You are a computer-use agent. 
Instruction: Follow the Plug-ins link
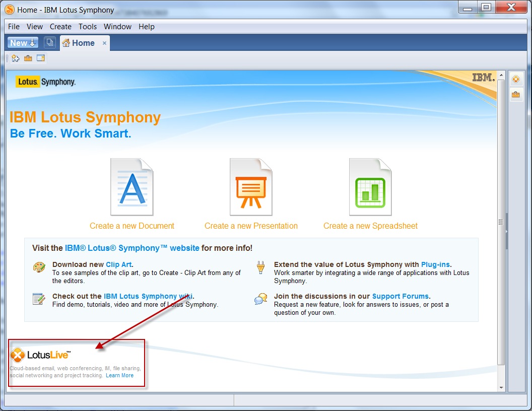click(435, 264)
